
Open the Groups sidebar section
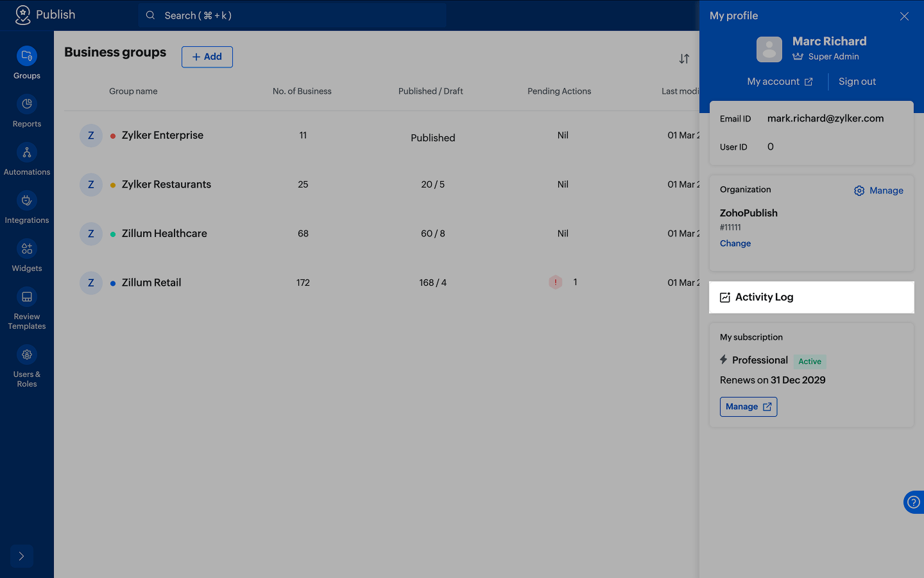[x=27, y=63]
